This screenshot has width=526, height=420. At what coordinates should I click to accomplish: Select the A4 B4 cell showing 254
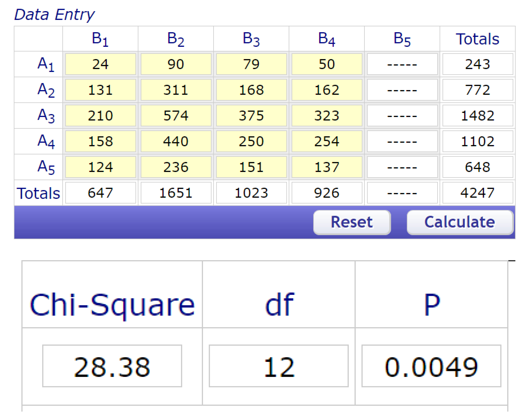pos(327,141)
